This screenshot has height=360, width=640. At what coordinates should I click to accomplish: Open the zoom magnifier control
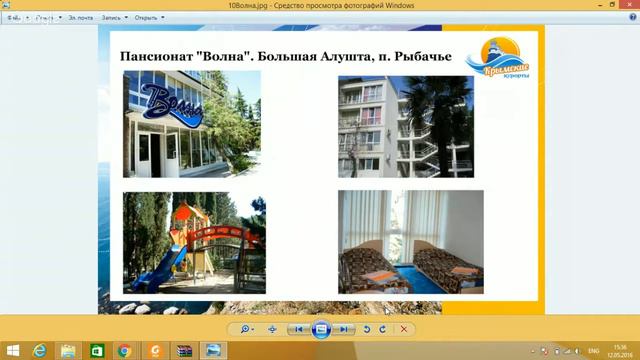coord(247,329)
